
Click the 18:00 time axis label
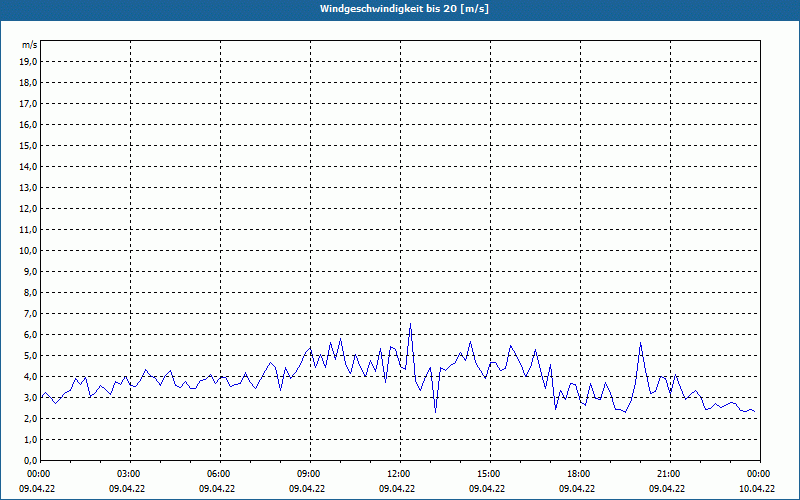coord(580,474)
